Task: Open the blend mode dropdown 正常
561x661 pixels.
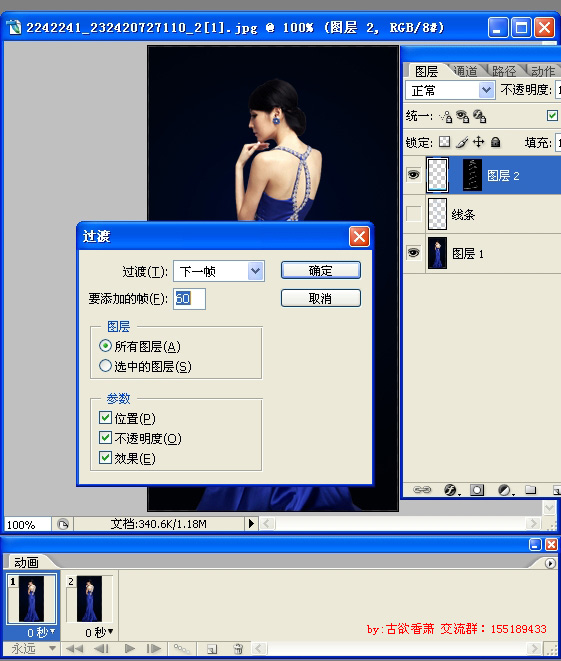Action: [x=450, y=90]
